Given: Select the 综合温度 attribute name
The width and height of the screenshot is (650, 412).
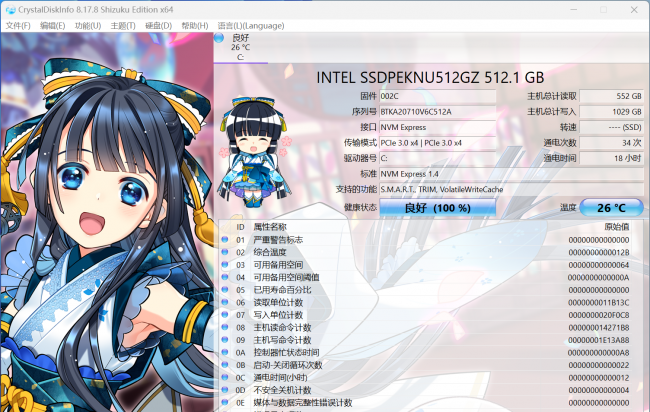Looking at the screenshot, I should click(x=270, y=252).
